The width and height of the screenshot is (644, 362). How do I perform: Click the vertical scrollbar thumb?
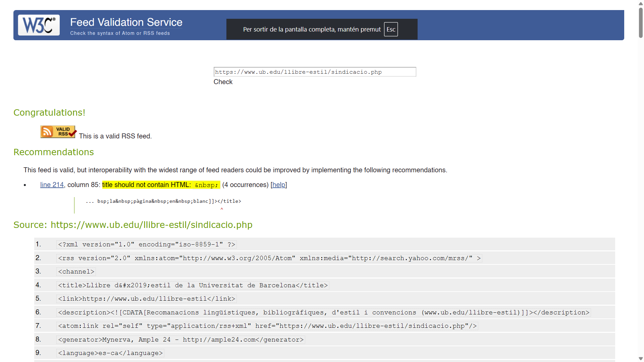(x=641, y=22)
